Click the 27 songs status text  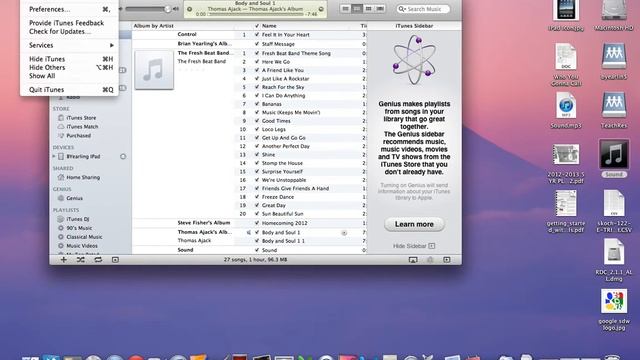click(x=255, y=260)
